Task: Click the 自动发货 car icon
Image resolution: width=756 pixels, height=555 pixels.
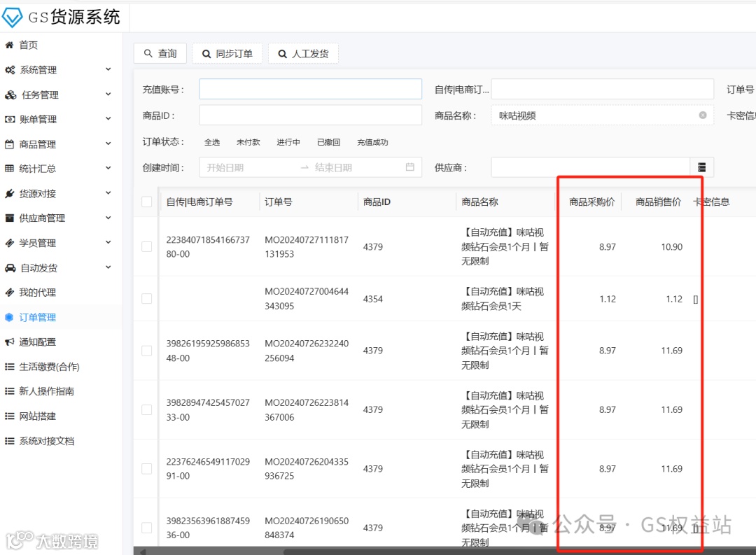Action: pos(10,268)
